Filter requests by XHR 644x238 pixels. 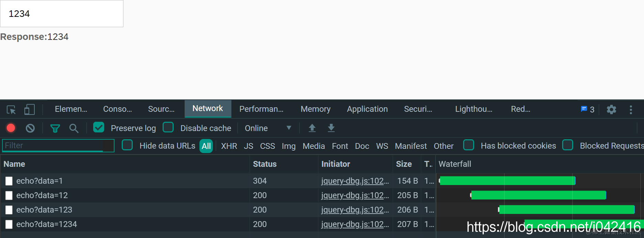click(x=229, y=146)
